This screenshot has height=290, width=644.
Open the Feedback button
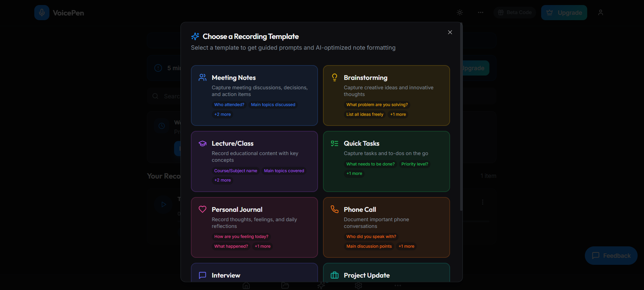[x=611, y=256]
